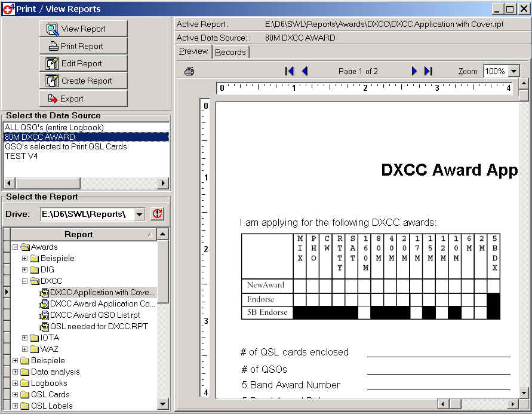Collapse the DXCC folder node

click(x=25, y=281)
